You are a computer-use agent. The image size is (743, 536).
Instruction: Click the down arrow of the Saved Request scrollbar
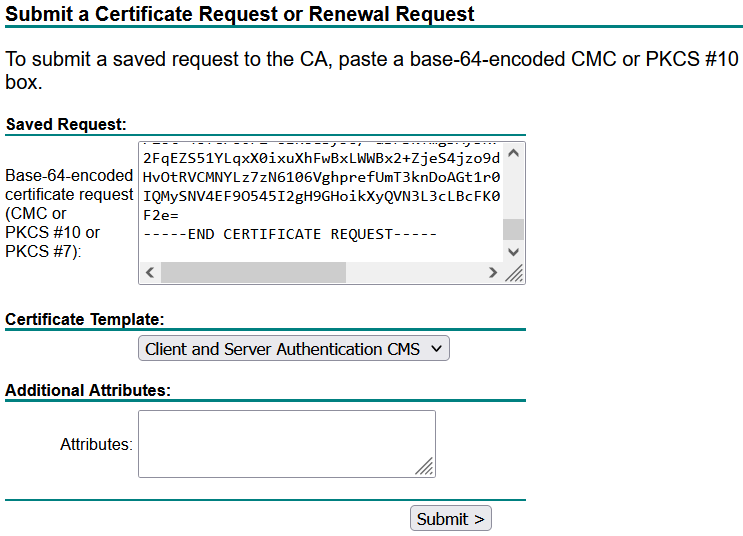coord(513,252)
